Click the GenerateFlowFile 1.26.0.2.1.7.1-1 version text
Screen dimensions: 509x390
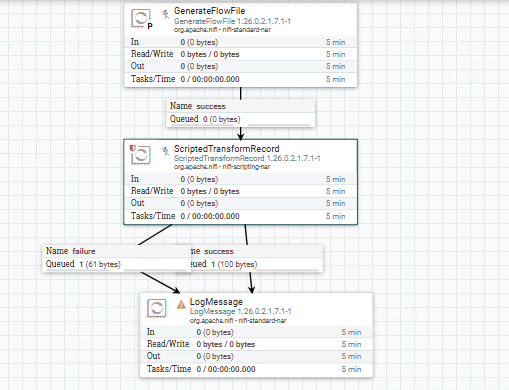pyautogui.click(x=232, y=21)
